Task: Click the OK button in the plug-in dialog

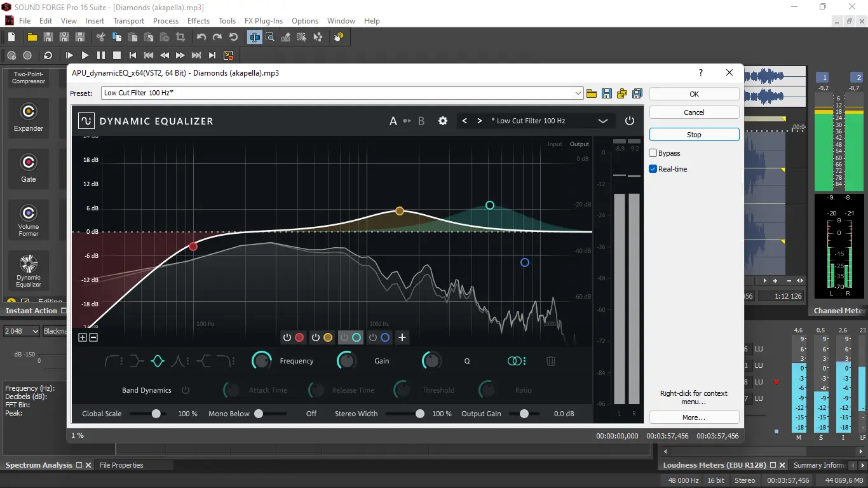Action: (x=694, y=93)
